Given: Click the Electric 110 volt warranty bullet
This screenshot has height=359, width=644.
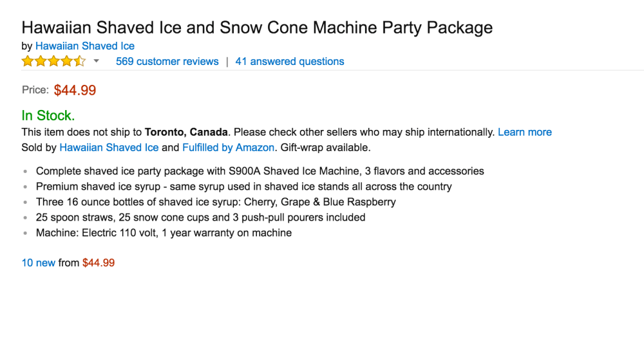Looking at the screenshot, I should pos(164,233).
